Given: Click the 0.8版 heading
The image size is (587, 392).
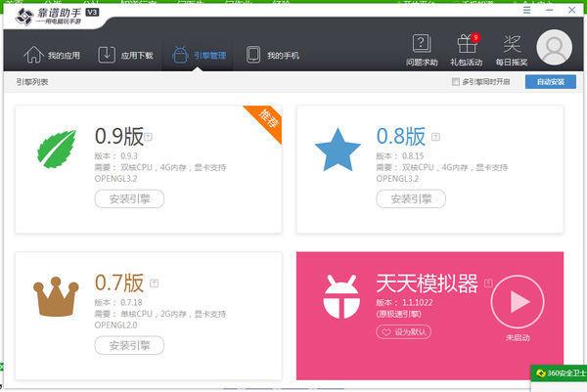Looking at the screenshot, I should tap(401, 137).
